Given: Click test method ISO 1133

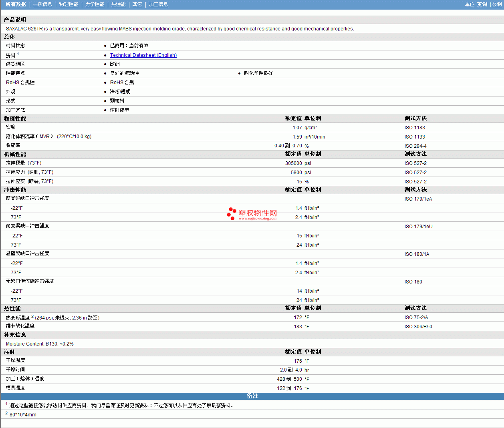Looking at the screenshot, I should (x=415, y=137).
